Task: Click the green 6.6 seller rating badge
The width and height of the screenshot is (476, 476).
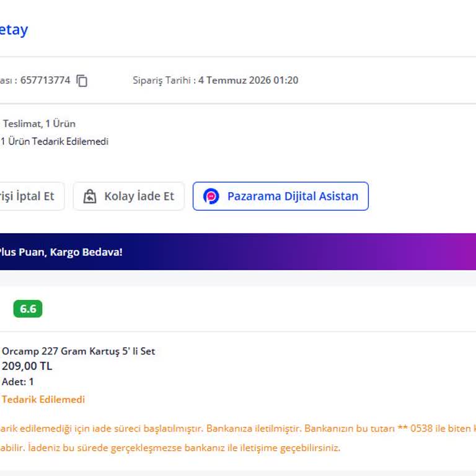Action: (x=28, y=309)
